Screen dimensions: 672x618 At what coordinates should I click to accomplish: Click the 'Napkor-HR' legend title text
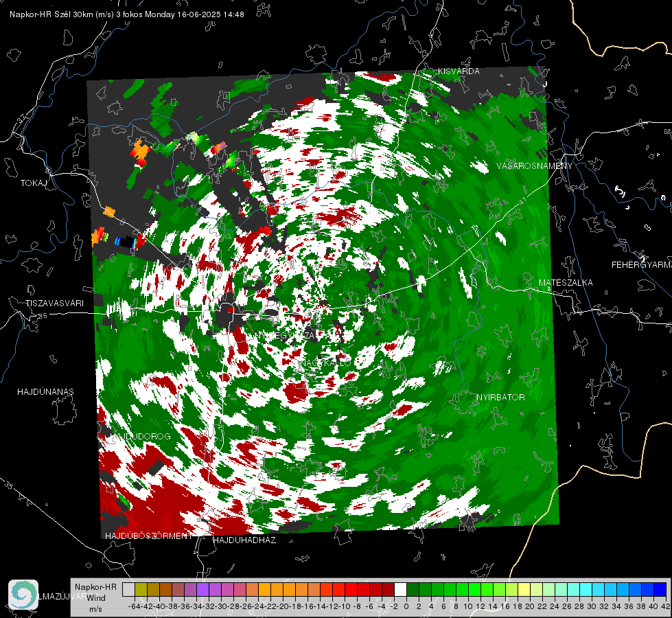(95, 587)
